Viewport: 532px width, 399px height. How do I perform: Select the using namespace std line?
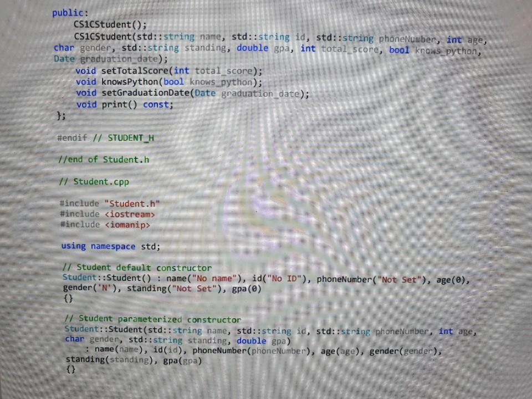(x=110, y=246)
